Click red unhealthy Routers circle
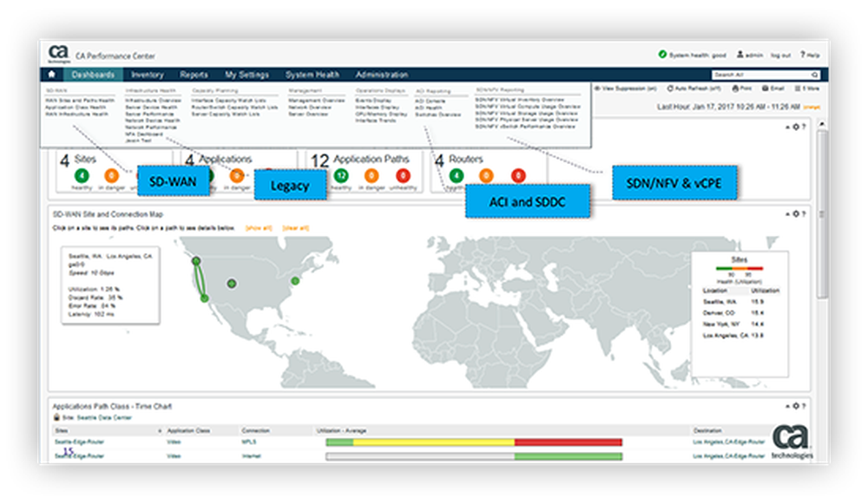868x504 pixels. (518, 176)
